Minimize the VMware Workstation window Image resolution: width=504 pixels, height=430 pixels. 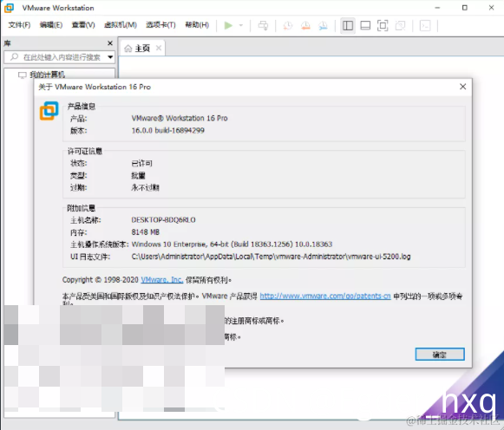437,8
